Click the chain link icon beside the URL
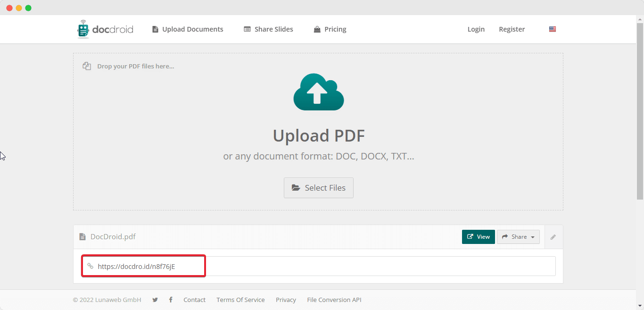The width and height of the screenshot is (644, 310). click(x=90, y=266)
